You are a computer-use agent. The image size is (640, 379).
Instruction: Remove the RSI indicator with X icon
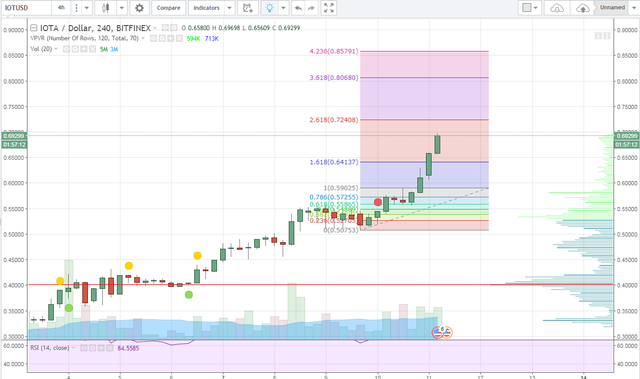click(110, 348)
